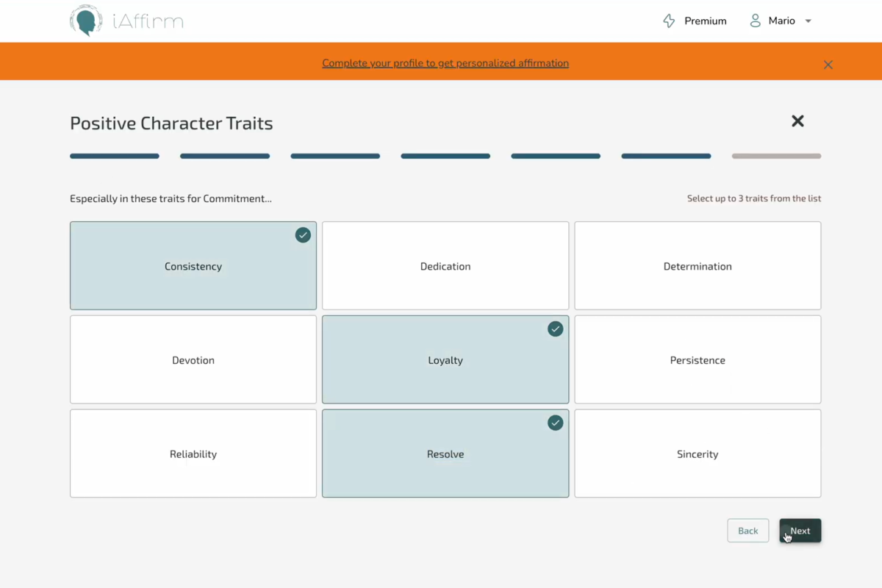Select the Devotion trait
The image size is (882, 588).
click(193, 359)
